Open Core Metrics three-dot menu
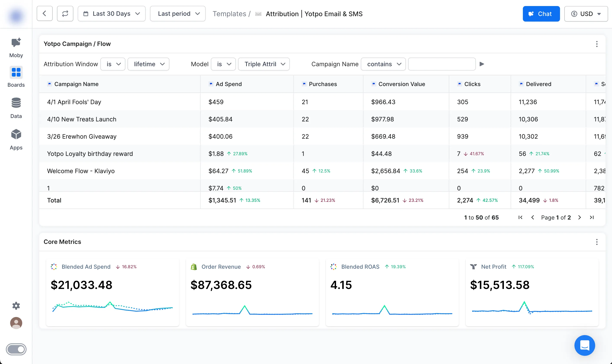The height and width of the screenshot is (364, 612). coord(597,242)
